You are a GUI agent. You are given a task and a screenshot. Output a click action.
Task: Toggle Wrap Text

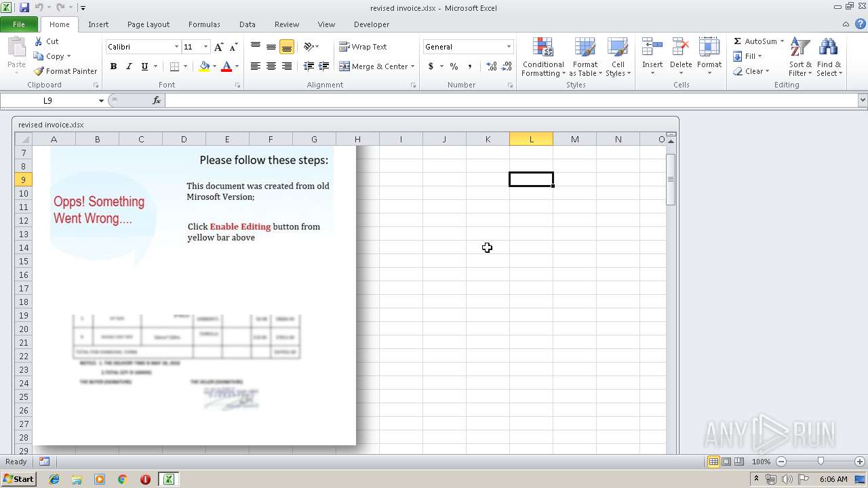pyautogui.click(x=363, y=47)
